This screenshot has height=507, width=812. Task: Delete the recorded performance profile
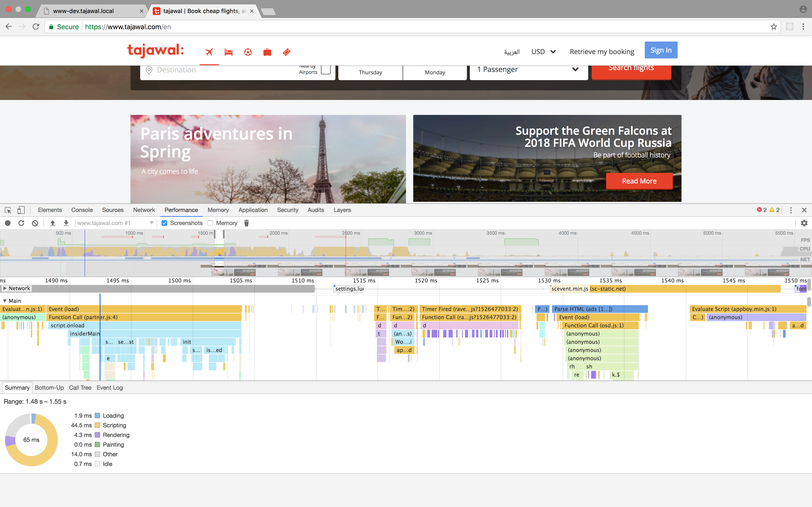click(246, 223)
